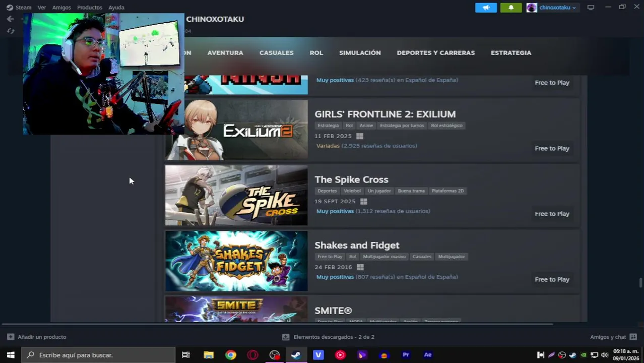
Task: Open Opera browser from taskbar
Action: click(252, 355)
